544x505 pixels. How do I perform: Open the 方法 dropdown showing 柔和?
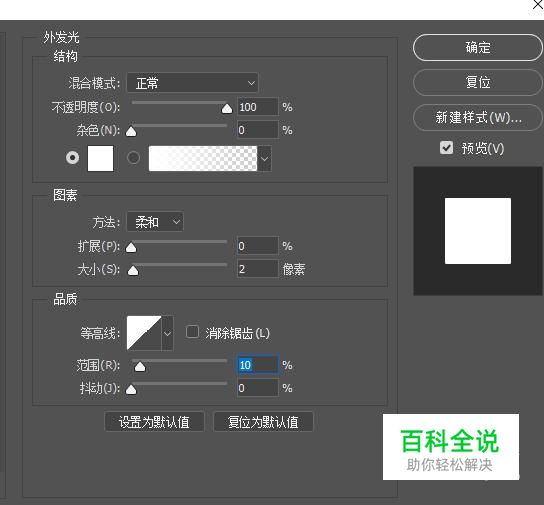click(155, 222)
